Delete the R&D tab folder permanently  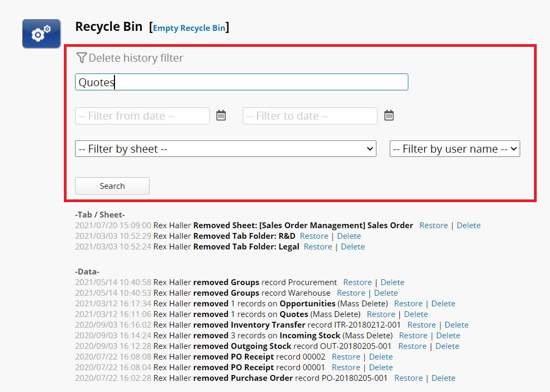coord(349,236)
